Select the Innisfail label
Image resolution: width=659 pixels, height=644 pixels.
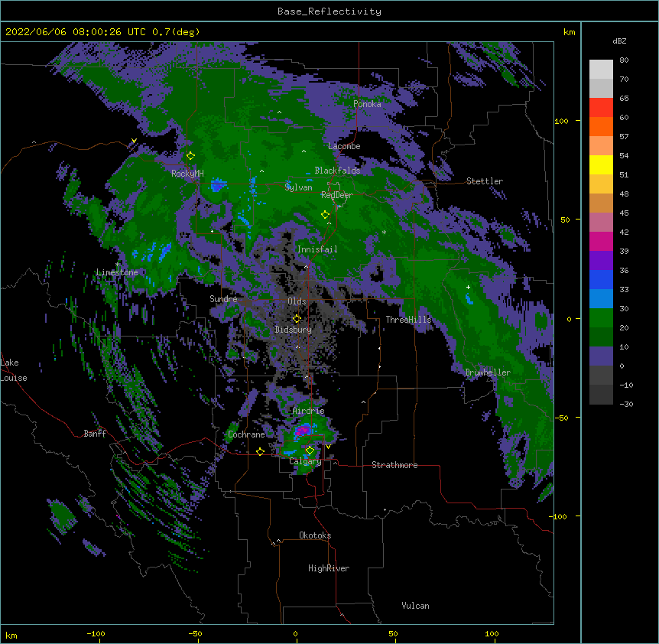pos(317,249)
